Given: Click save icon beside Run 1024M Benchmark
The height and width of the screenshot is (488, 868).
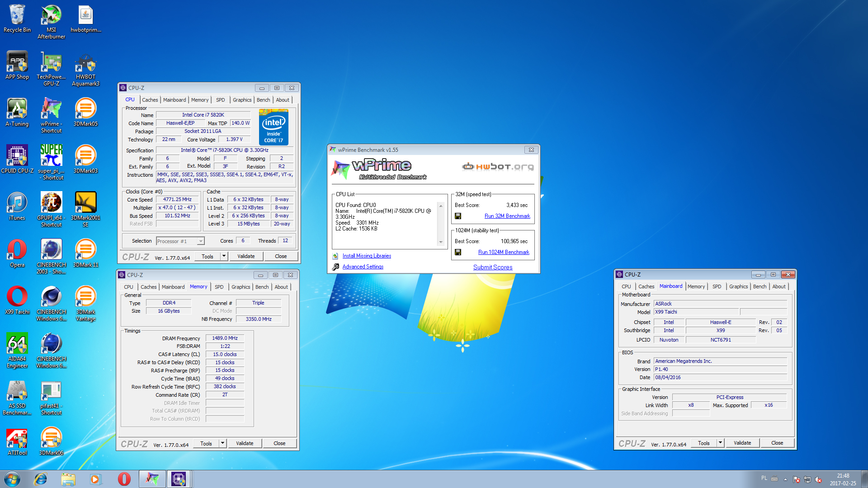Looking at the screenshot, I should click(458, 252).
